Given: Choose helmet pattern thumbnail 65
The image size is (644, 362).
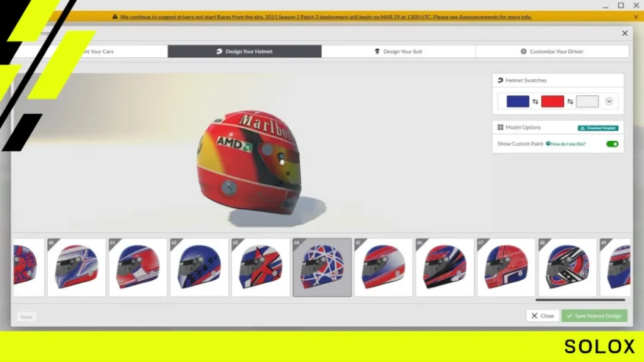Looking at the screenshot, I should 384,267.
